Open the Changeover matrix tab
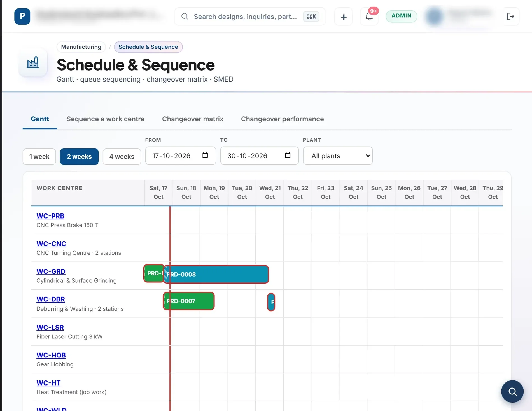The height and width of the screenshot is (411, 532). coord(193,119)
